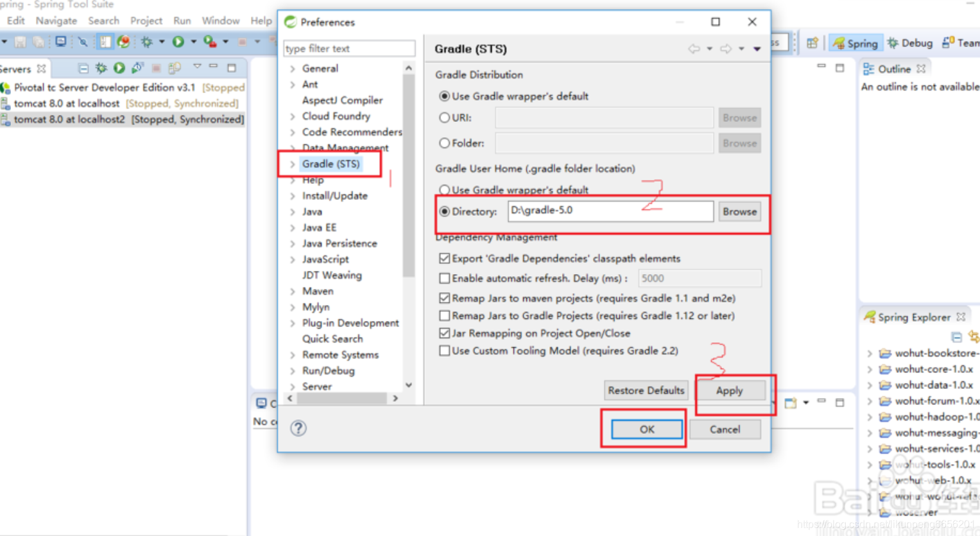980x536 pixels.
Task: Toggle the highlighted split editor toolbar icon
Action: 105,42
